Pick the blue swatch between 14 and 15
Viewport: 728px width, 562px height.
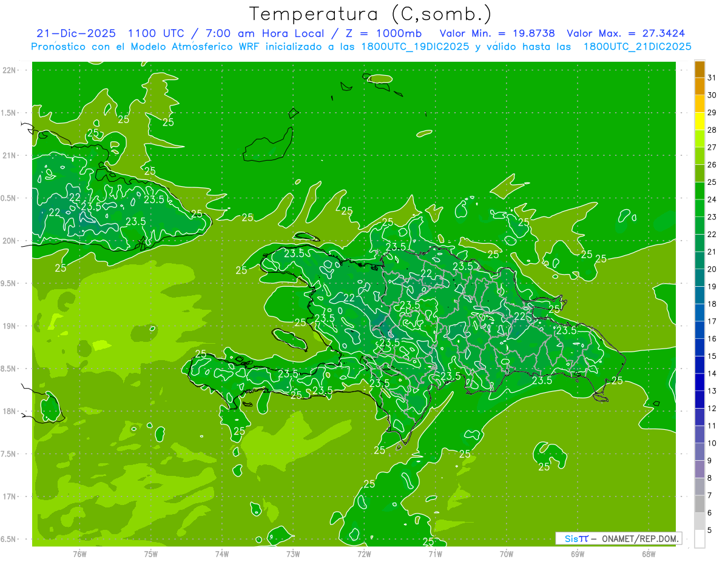pos(699,365)
